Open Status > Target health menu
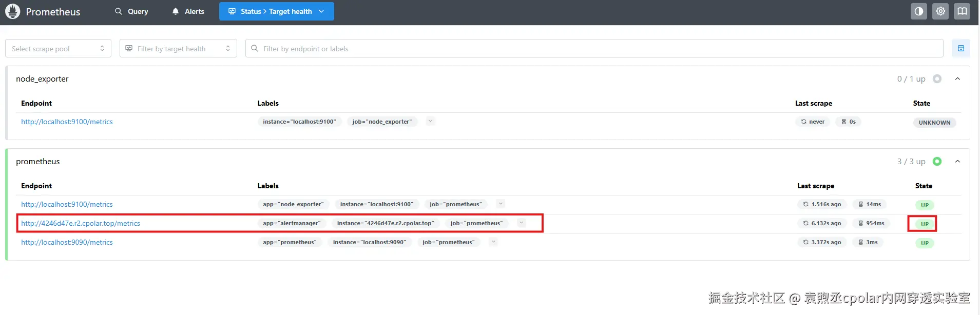Viewport: 980px width, 315px height. [277, 11]
